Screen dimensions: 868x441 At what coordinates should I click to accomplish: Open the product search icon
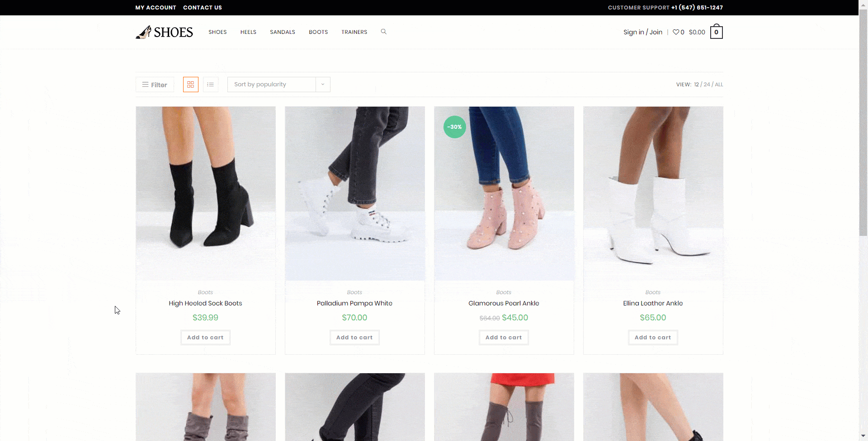(x=383, y=32)
